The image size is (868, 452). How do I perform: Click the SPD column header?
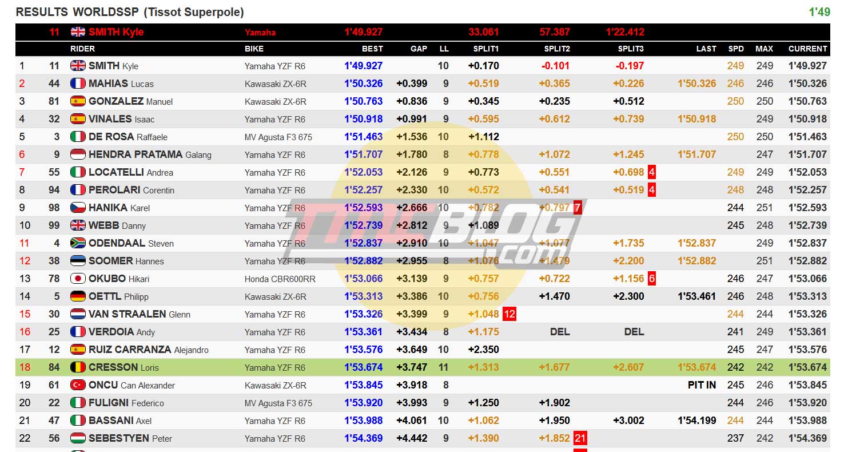tap(736, 49)
